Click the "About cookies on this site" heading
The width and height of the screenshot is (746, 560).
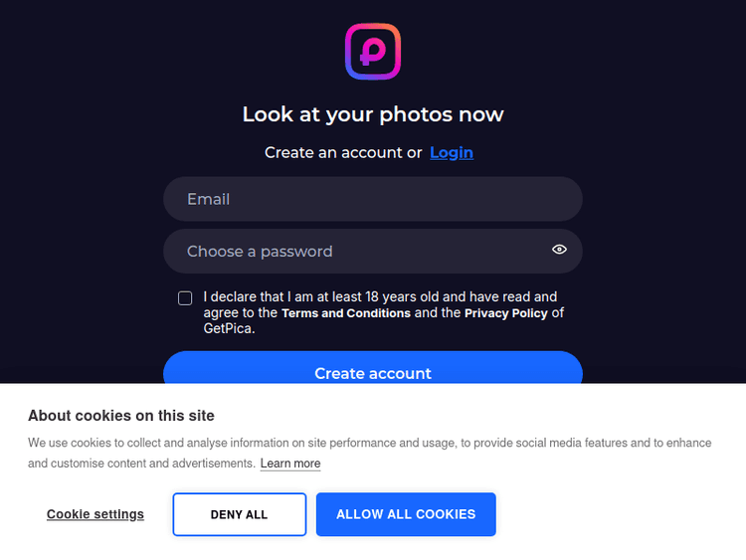(x=121, y=416)
